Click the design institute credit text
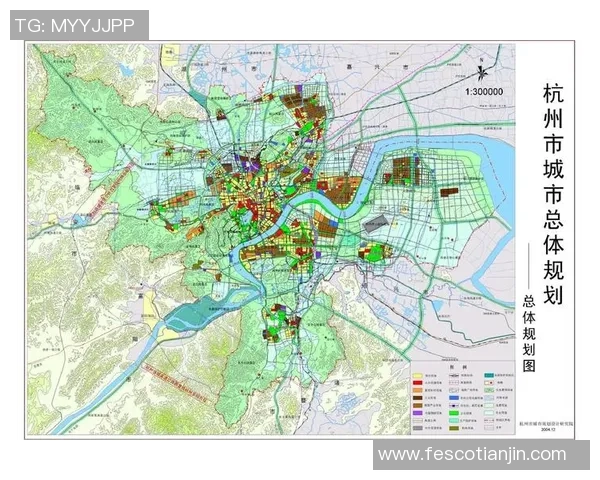The height and width of the screenshot is (480, 600). 545,423
